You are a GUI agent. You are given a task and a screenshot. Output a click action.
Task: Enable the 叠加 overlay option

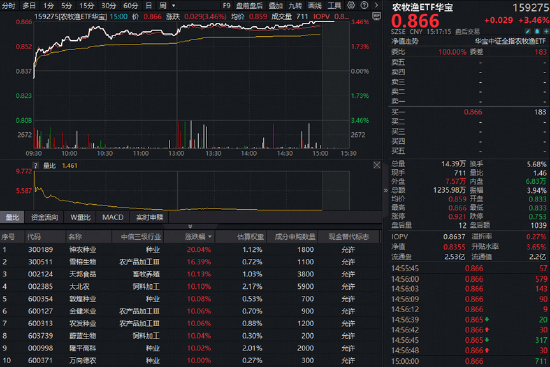coord(276,6)
